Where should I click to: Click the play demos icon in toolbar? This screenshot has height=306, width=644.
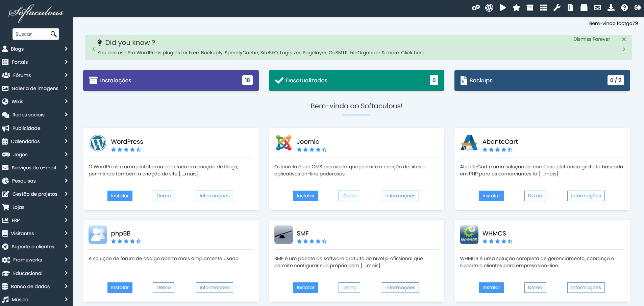tap(503, 7)
